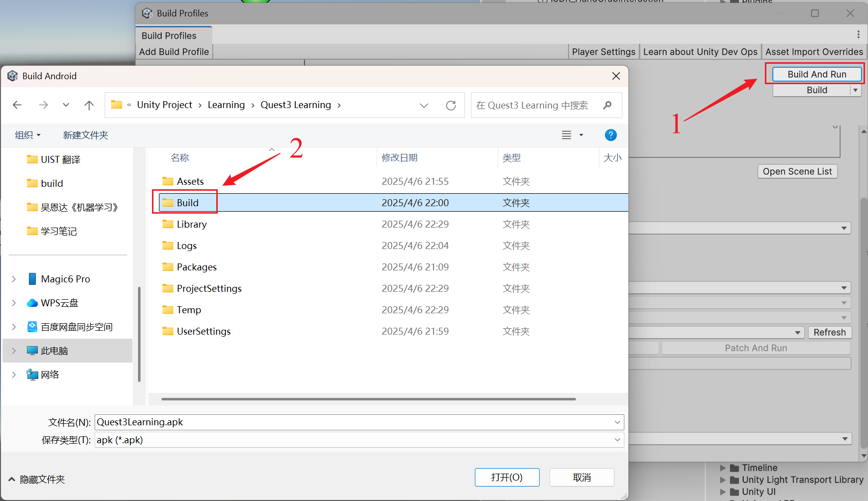
Task: Open Player Settings in Build Profiles
Action: point(603,52)
